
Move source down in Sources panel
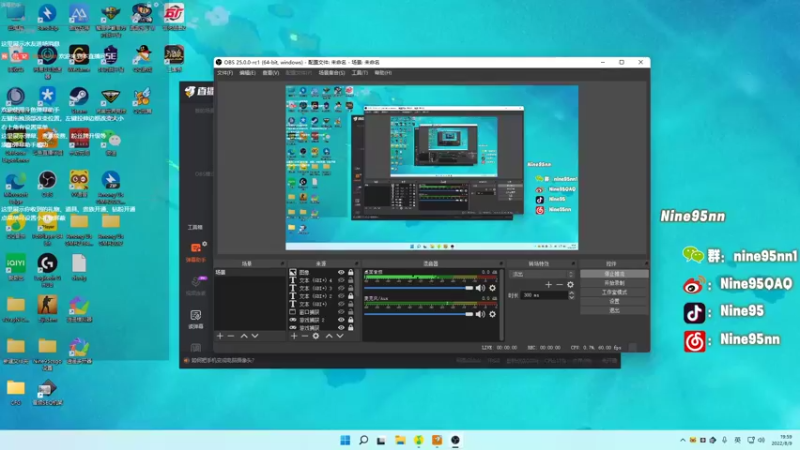click(340, 336)
